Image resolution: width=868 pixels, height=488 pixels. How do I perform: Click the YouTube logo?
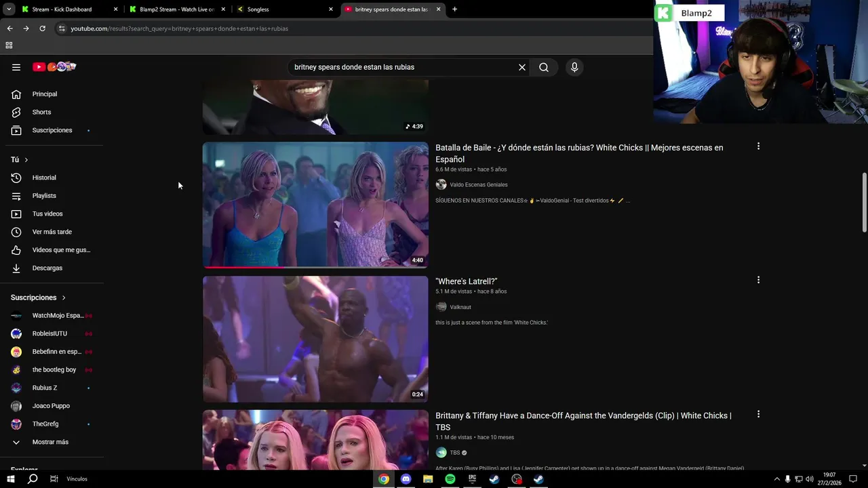[54, 66]
